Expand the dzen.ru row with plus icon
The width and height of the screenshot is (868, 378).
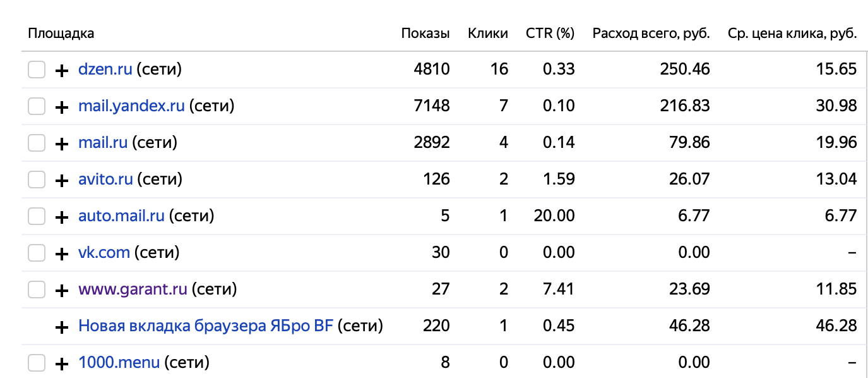[62, 70]
